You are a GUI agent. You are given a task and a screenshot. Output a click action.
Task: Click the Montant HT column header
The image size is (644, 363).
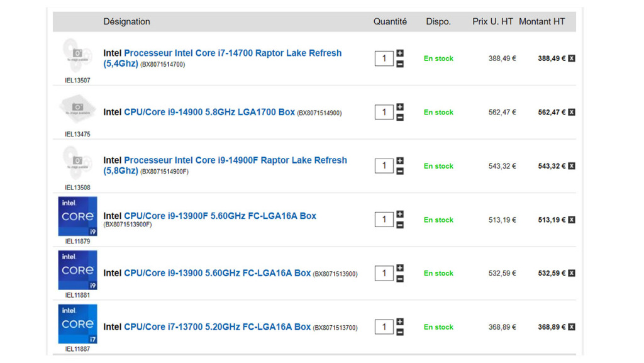point(541,22)
